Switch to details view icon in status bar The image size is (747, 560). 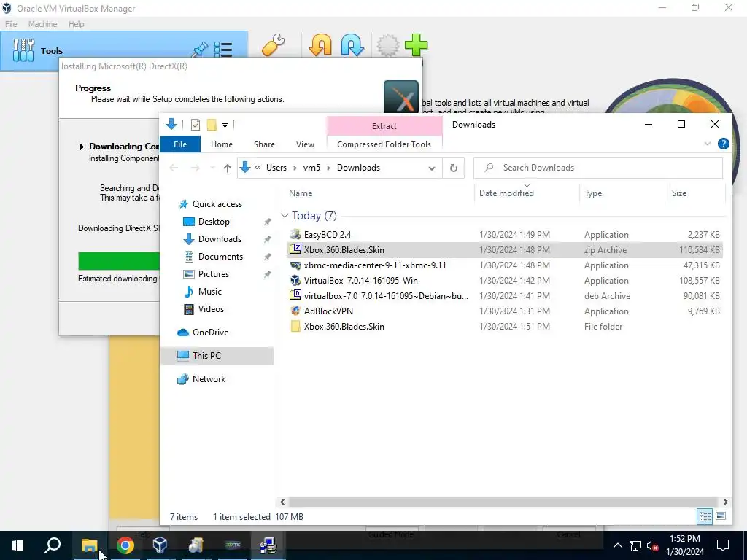[x=705, y=516]
